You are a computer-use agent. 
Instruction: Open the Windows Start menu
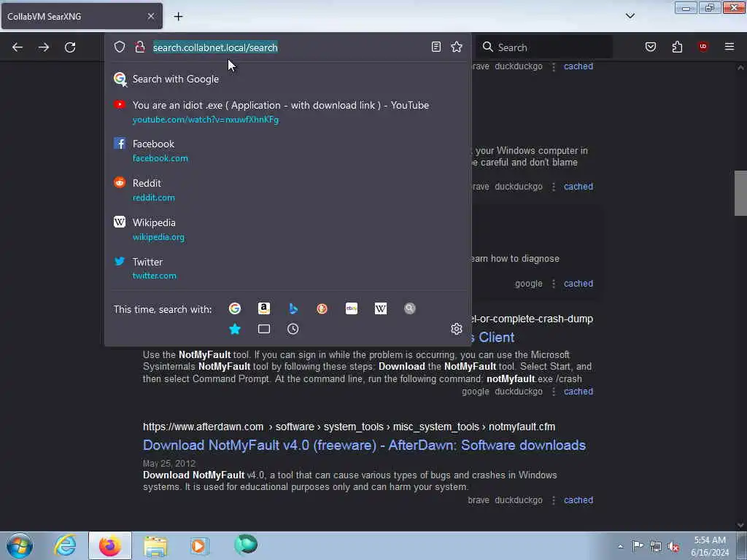click(x=20, y=545)
